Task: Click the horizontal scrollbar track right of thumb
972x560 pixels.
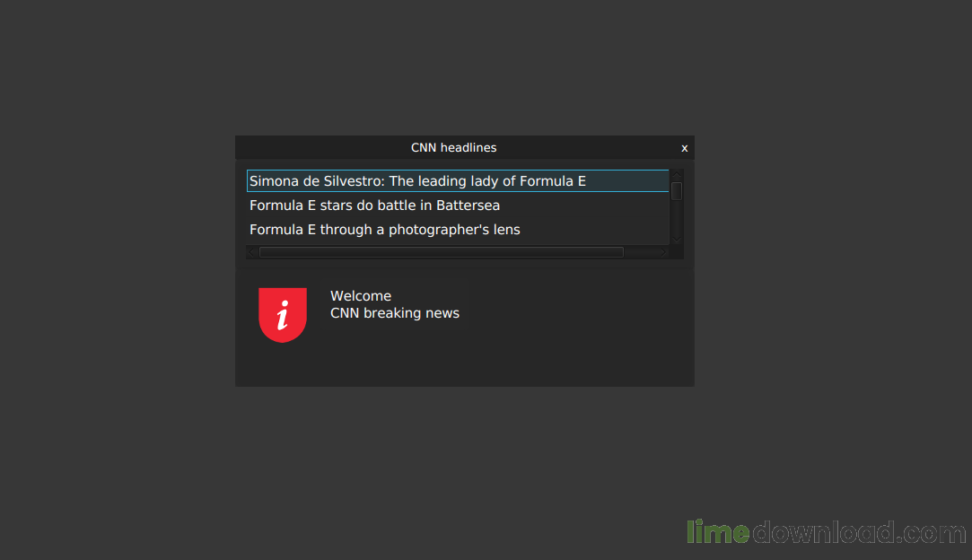Action: pos(640,252)
